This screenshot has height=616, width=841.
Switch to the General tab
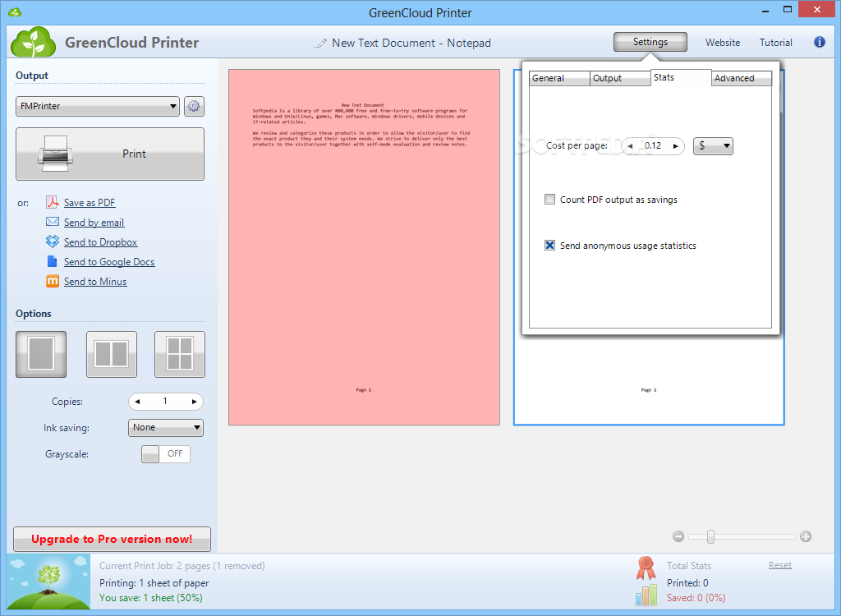559,78
